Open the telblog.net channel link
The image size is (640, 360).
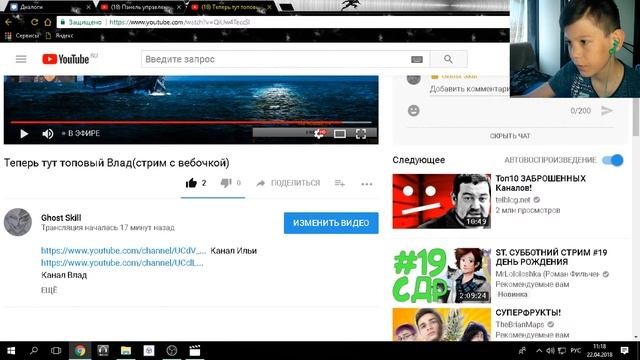[x=513, y=200]
